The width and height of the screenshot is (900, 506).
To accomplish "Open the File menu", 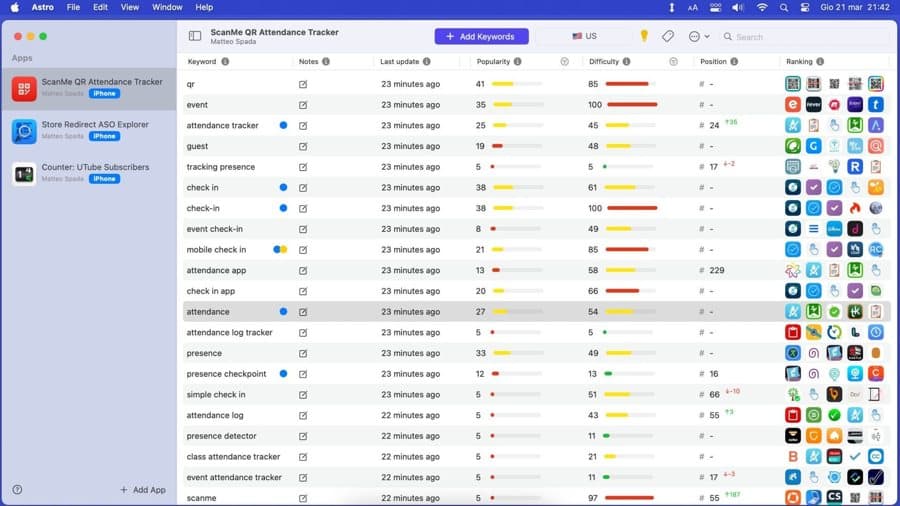I will tap(73, 7).
